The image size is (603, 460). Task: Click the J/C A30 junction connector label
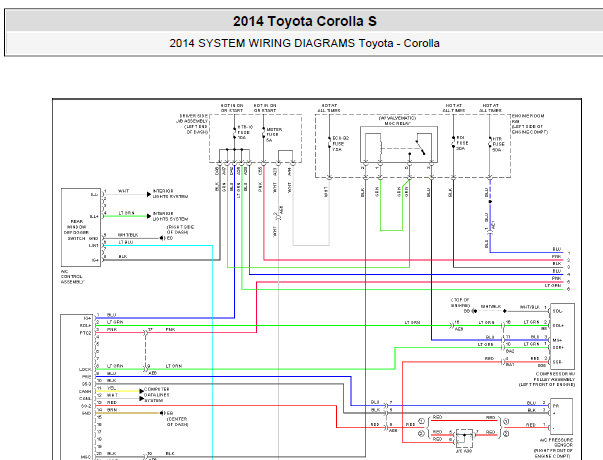[464, 451]
